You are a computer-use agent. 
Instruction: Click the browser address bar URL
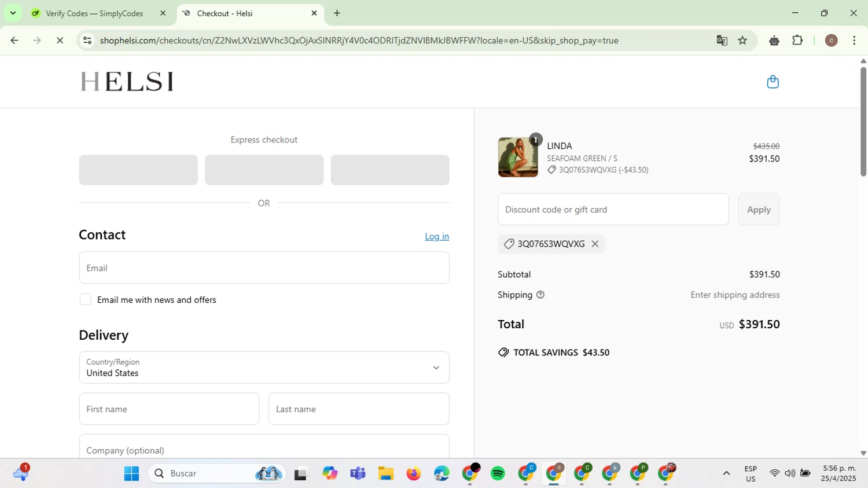click(x=359, y=41)
